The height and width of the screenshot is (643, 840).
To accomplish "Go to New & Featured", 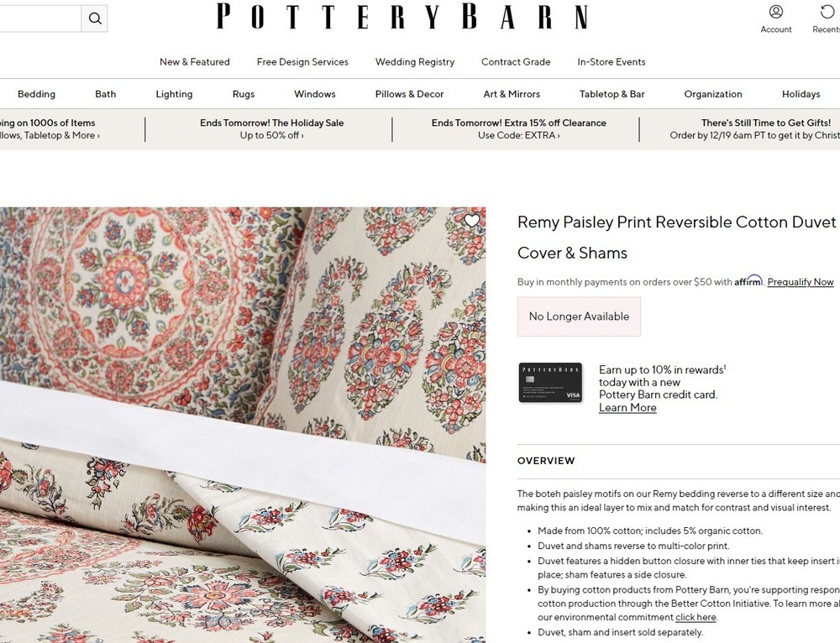I will [195, 61].
